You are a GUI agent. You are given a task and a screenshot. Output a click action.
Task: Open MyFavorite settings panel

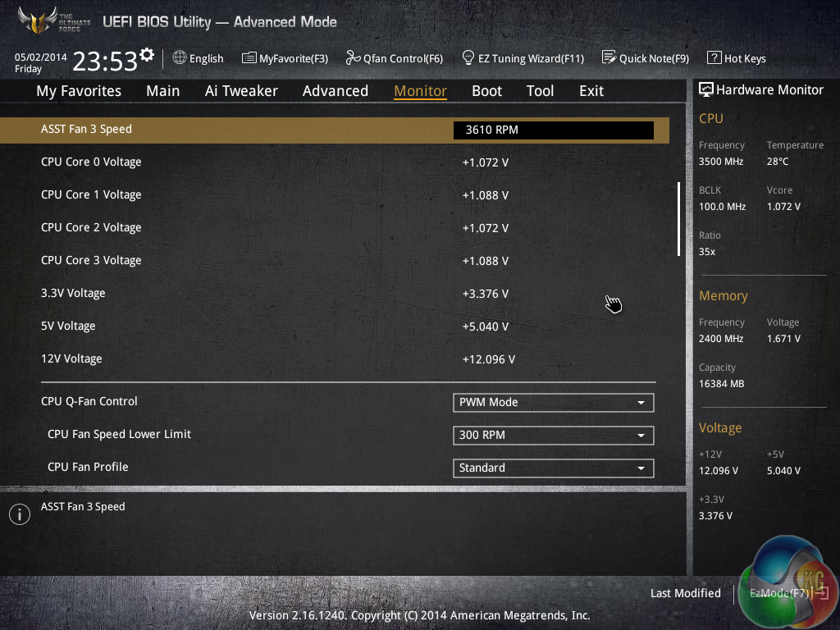285,58
